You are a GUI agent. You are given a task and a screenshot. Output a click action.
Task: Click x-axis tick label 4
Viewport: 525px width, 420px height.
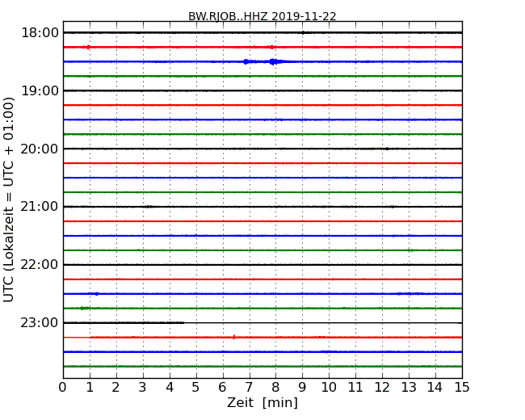tap(170, 387)
